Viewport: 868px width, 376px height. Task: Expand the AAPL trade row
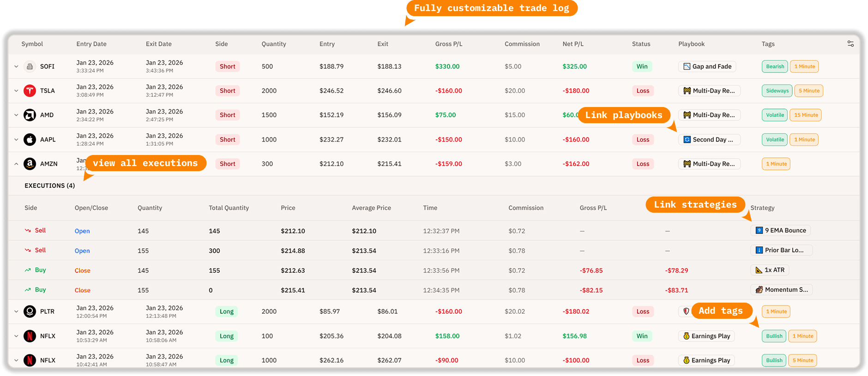[x=16, y=139]
